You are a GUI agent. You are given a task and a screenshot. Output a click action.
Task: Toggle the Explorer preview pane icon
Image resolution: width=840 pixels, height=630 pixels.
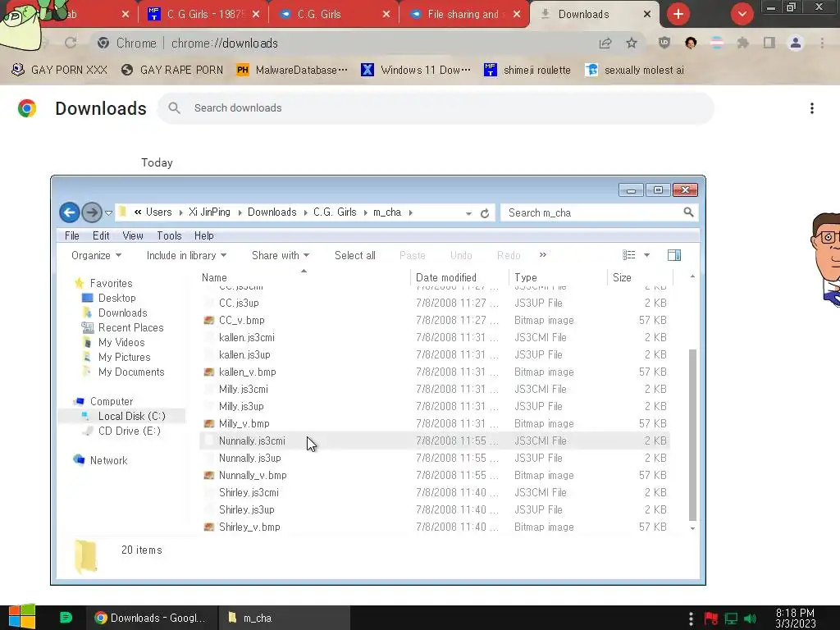[674, 256]
